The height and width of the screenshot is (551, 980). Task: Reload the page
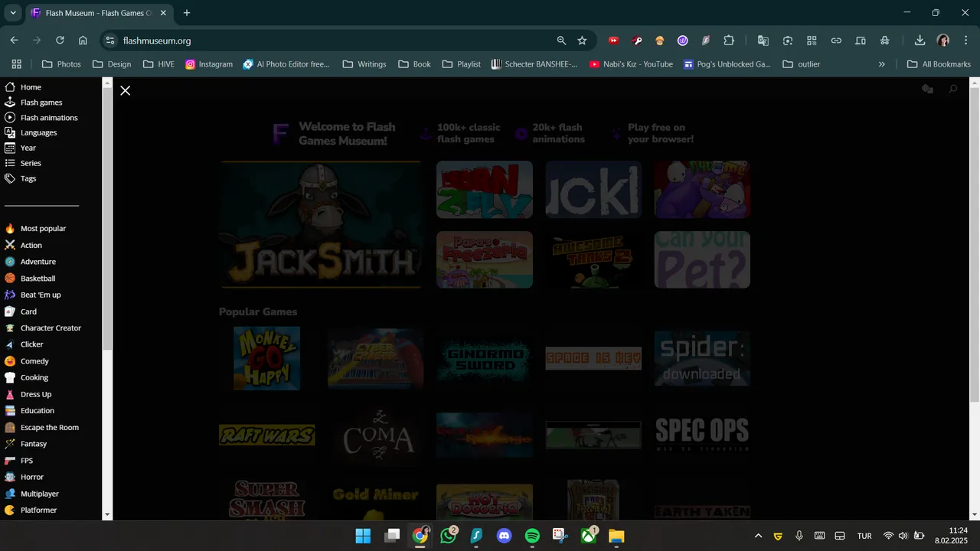tap(60, 41)
